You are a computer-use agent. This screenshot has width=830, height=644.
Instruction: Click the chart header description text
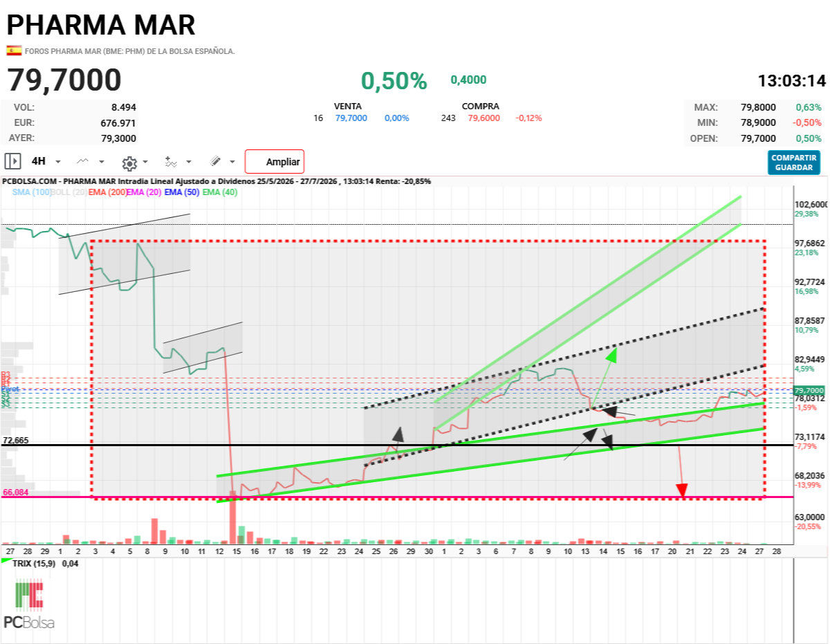[x=216, y=181]
